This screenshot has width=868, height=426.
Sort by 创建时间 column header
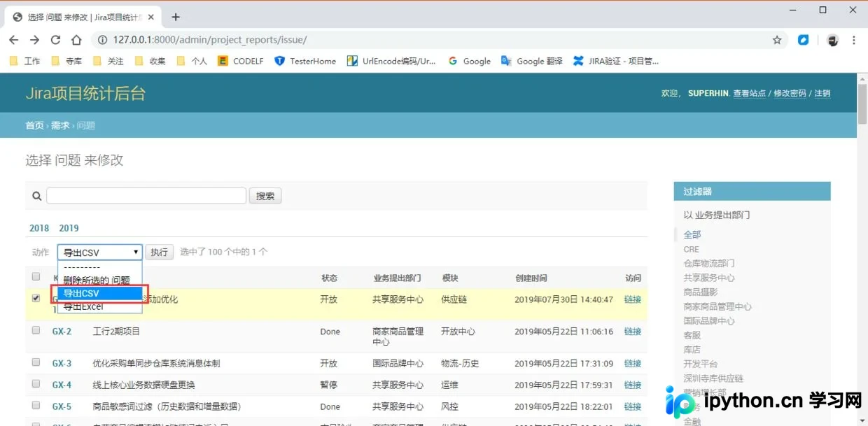point(531,278)
